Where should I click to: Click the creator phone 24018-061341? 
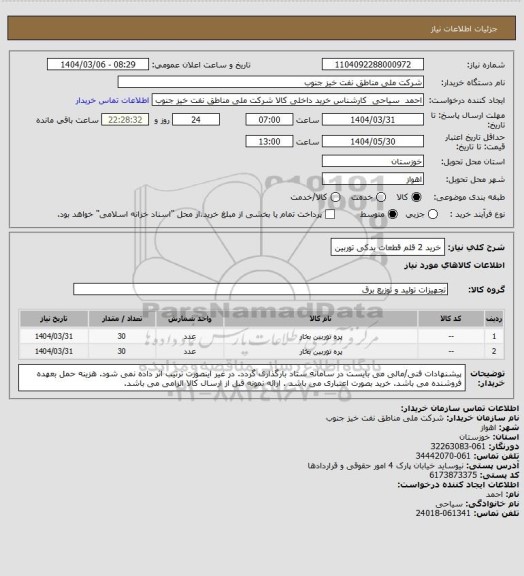[443, 513]
